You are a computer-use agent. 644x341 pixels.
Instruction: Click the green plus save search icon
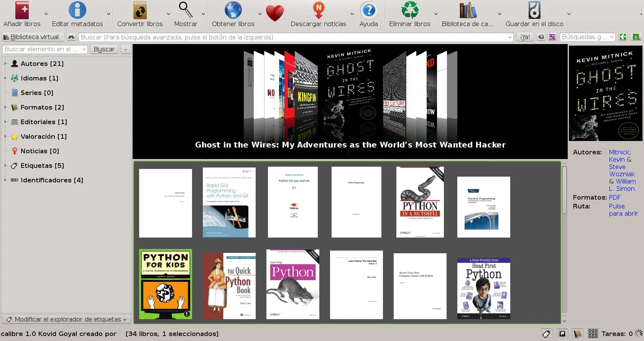636,37
